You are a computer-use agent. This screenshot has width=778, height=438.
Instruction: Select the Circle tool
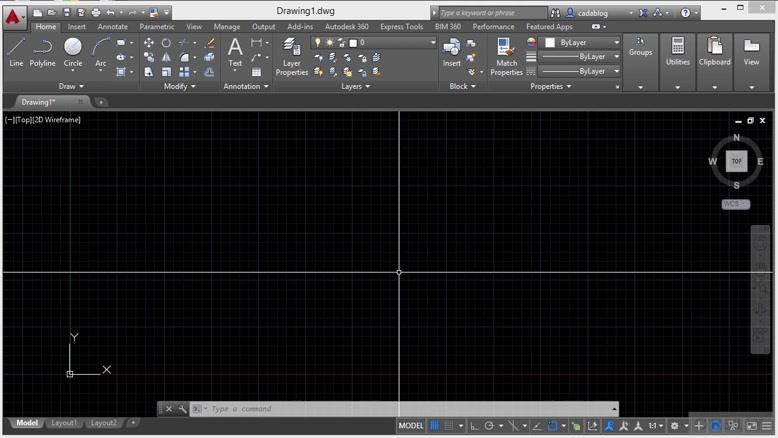[x=73, y=53]
